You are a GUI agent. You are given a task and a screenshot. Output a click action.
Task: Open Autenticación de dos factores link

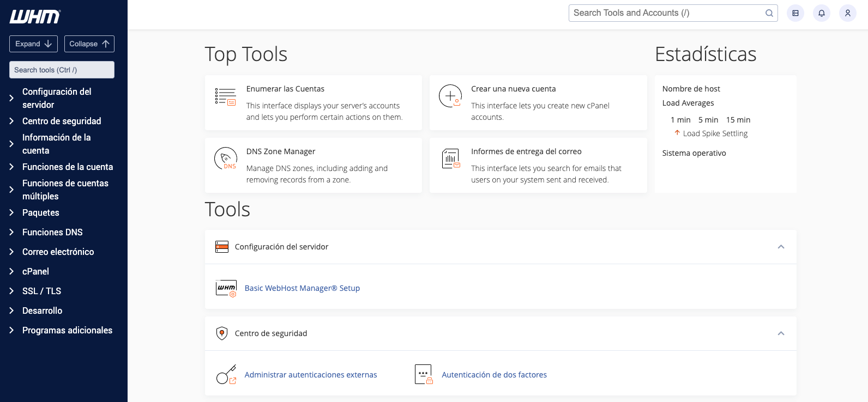(494, 375)
